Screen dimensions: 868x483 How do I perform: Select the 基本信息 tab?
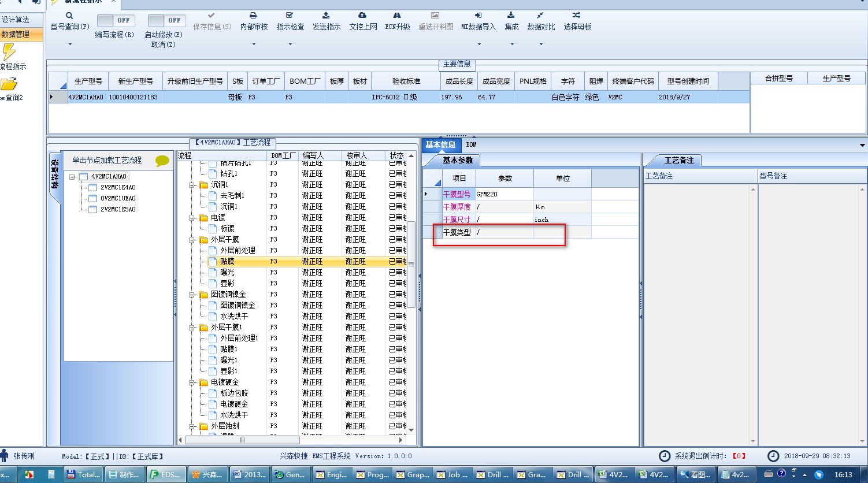coord(441,145)
